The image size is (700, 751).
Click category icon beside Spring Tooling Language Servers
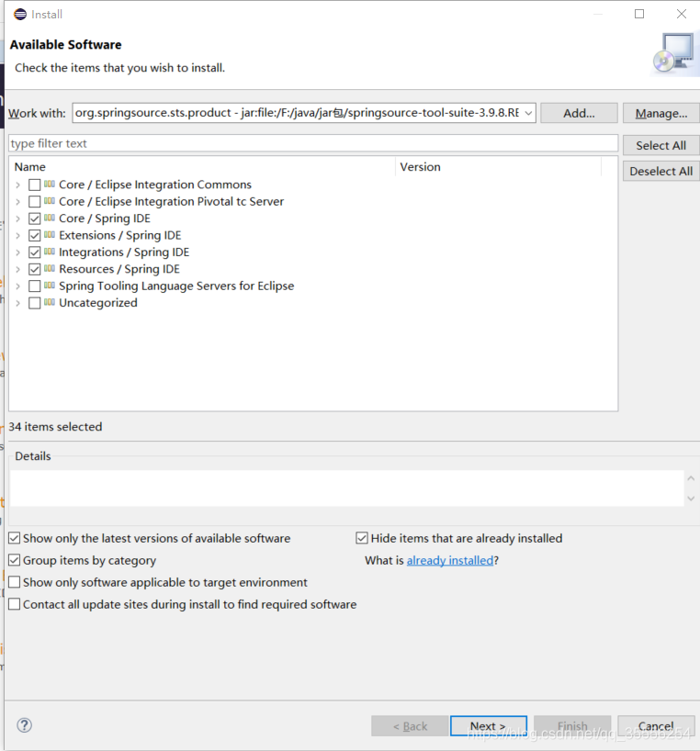click(x=50, y=286)
